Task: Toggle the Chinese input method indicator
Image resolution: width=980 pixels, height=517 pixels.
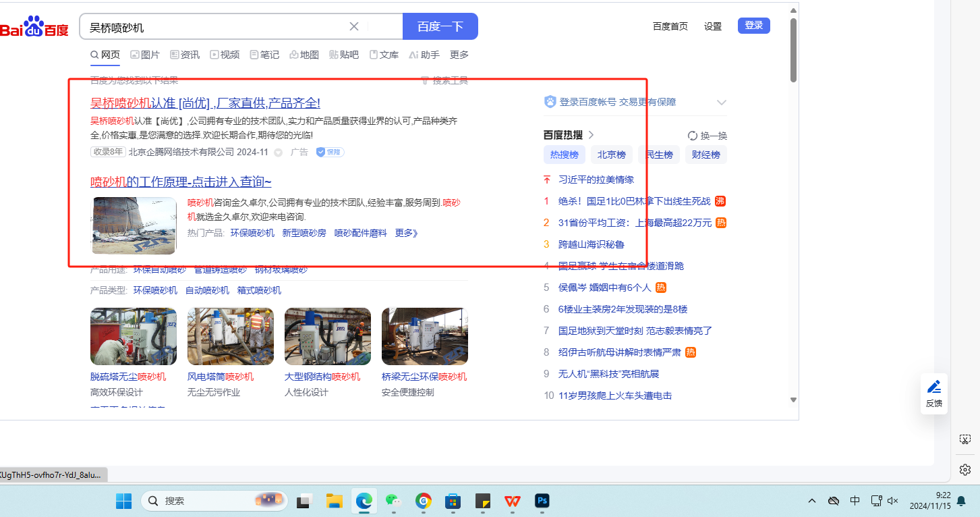Action: pos(855,501)
